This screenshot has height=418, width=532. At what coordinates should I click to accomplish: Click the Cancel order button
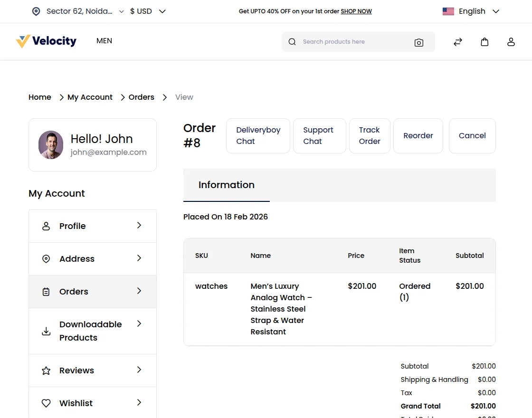(472, 136)
